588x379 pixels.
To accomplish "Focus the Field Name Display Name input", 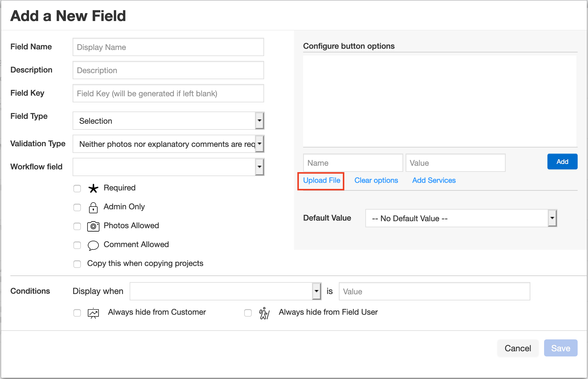I will 168,47.
